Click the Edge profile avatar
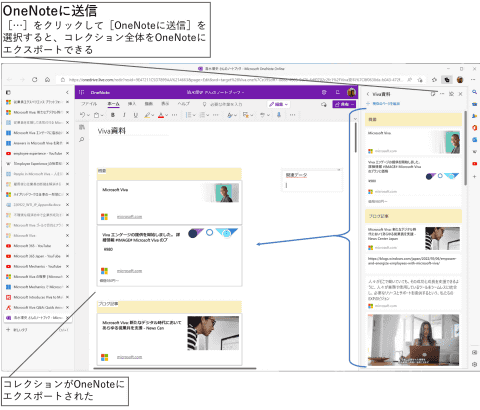The height and width of the screenshot is (410, 480). 460,80
